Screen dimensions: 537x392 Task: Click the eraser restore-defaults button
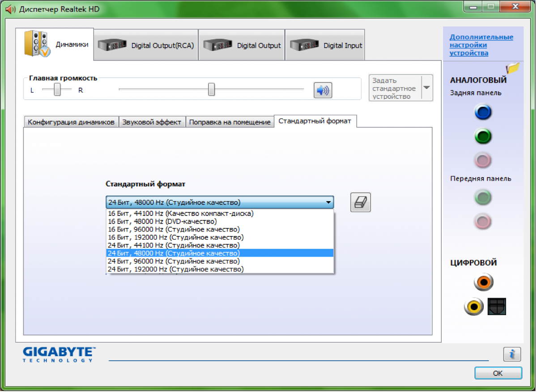point(360,202)
